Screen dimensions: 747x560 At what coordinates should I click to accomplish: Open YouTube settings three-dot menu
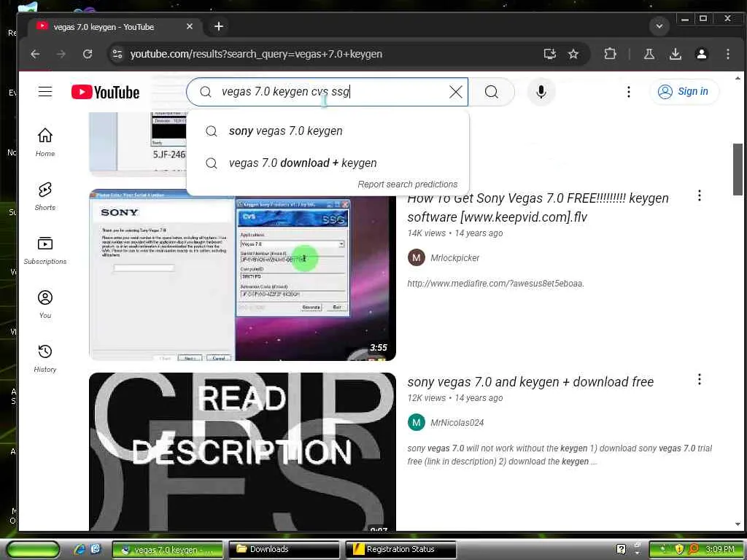pos(628,91)
